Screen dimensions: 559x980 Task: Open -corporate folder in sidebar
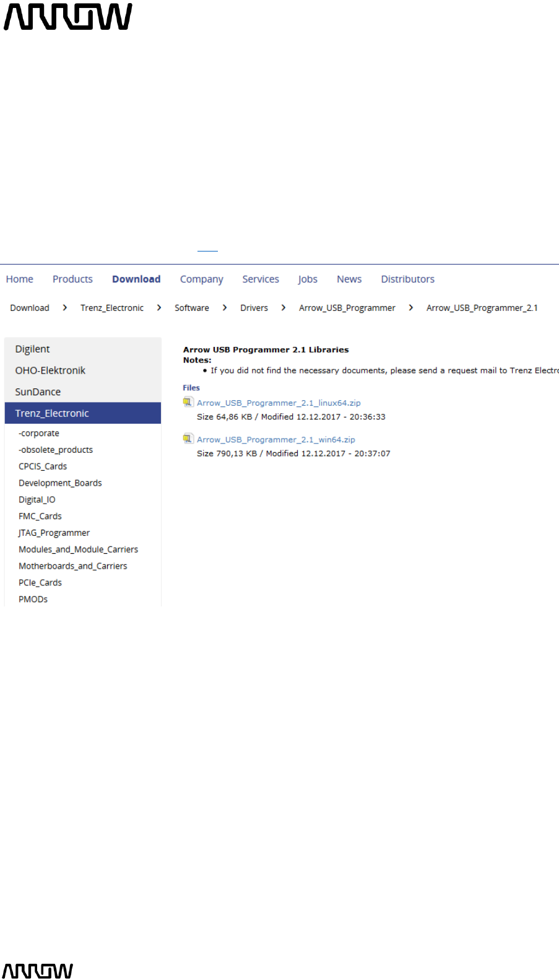click(x=39, y=433)
